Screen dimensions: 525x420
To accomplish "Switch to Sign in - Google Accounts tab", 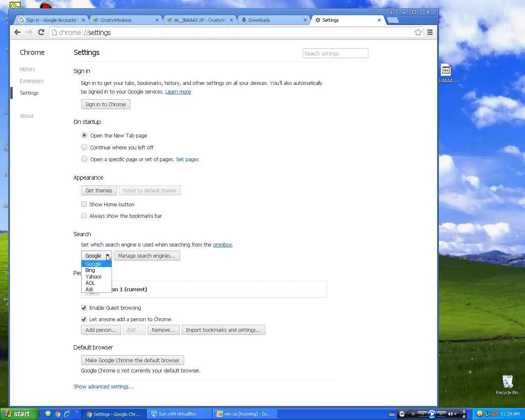I will [x=51, y=20].
